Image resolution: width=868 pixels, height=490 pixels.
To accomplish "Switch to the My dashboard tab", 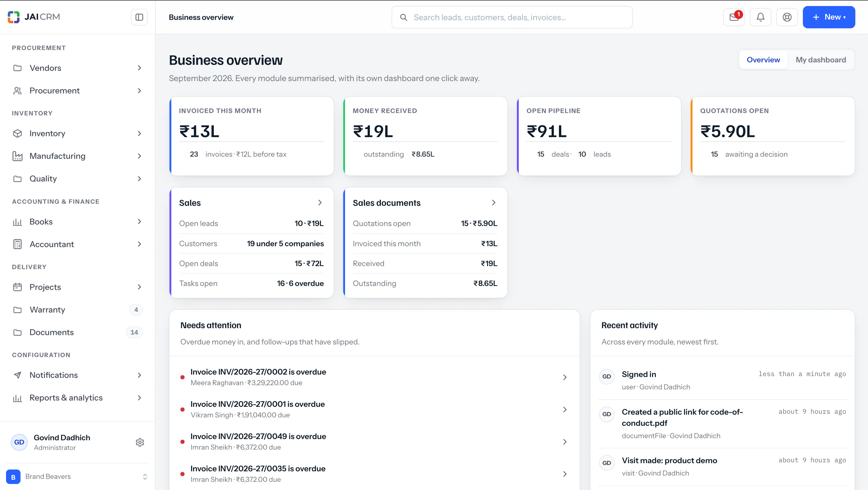I will (x=820, y=60).
